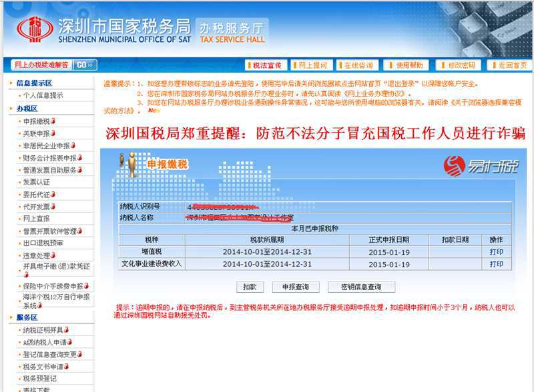The height and width of the screenshot is (392, 534).
Task: Select 海洋个税12万自行申报系统 in sidebar
Action: [56, 301]
